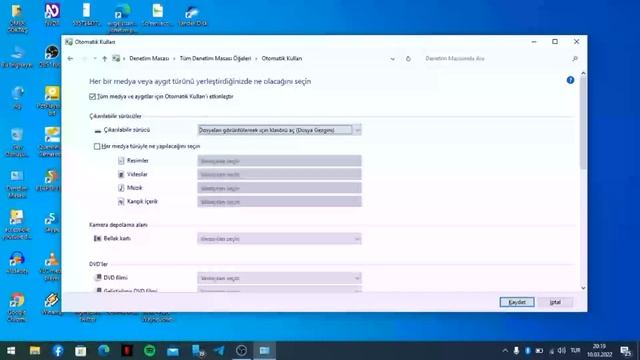Open the Resimler default action dropdown
This screenshot has height=360, width=640.
[x=279, y=161]
